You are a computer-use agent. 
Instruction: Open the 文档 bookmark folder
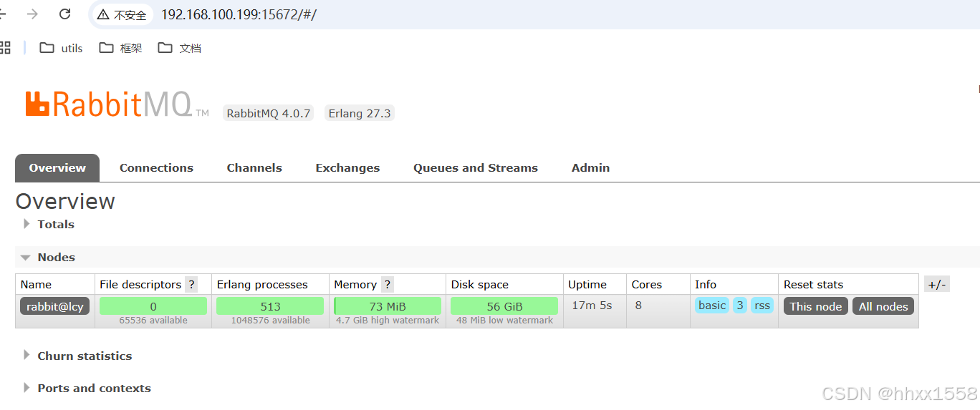(180, 48)
